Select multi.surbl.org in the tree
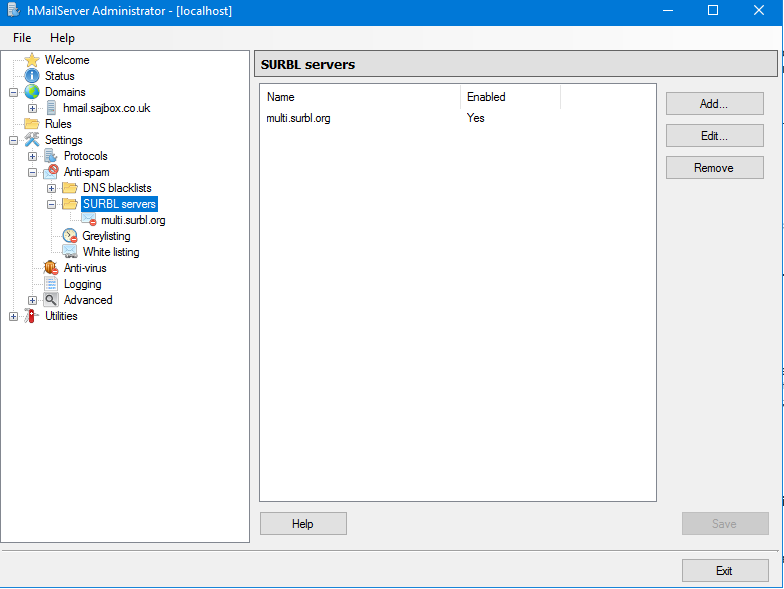Image resolution: width=784 pixels, height=589 pixels. tap(133, 220)
